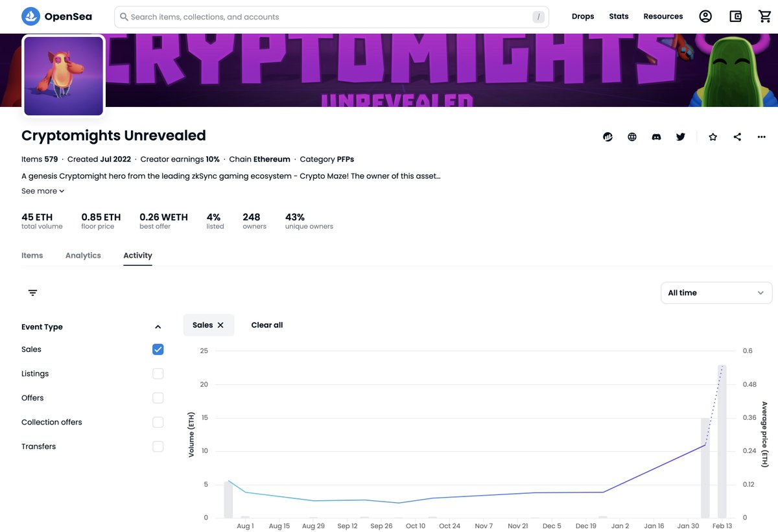Click the Cryptomights Unrevealed title

point(113,135)
